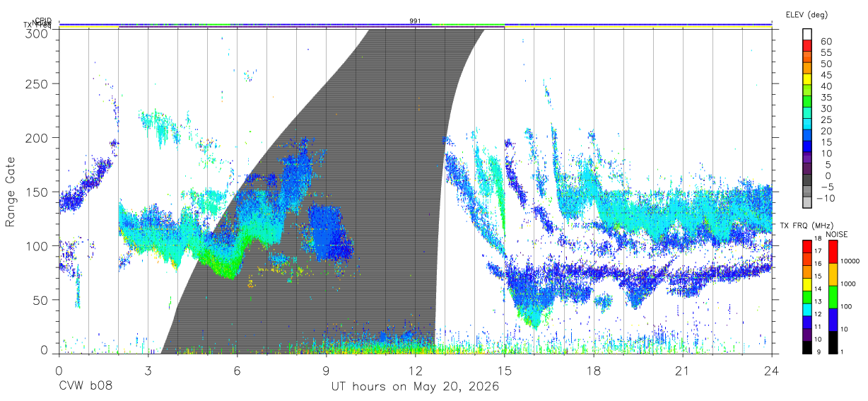Click the '100' tick label on Range Gate axis
Image resolution: width=868 pixels, height=401 pixels.
coord(37,246)
